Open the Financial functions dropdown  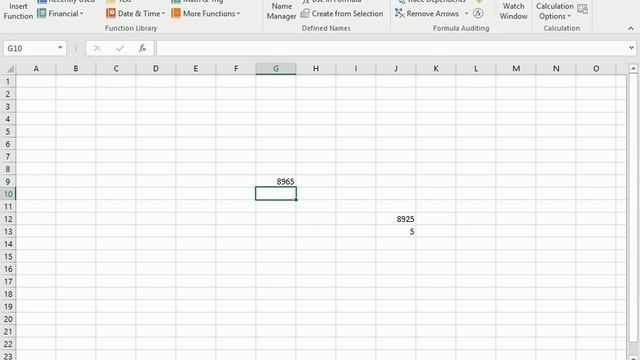[x=60, y=13]
